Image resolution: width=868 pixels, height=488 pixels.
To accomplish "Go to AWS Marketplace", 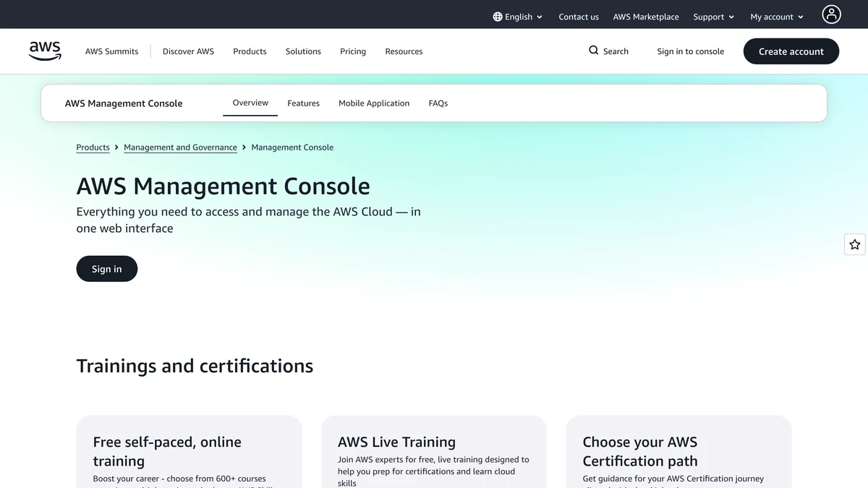I will (646, 17).
